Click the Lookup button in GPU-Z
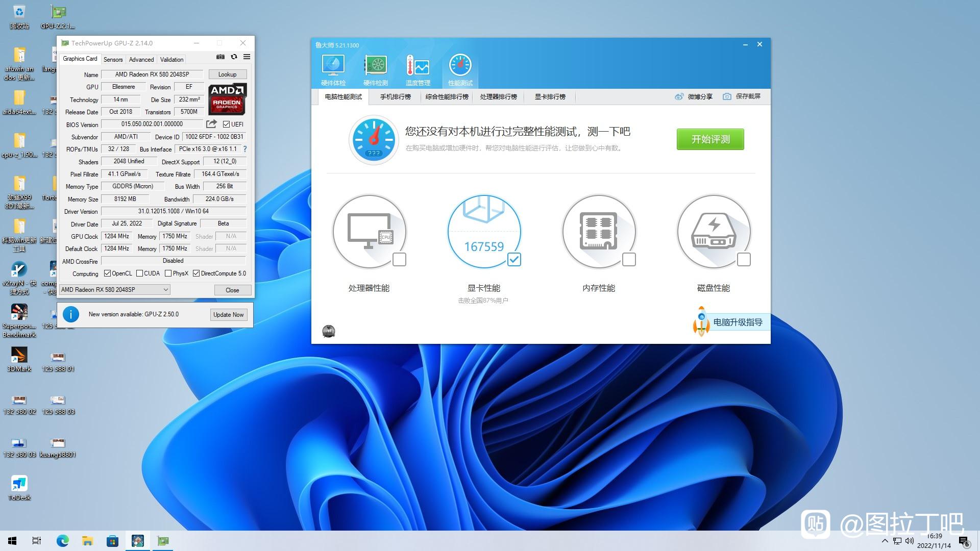The image size is (980, 551). [228, 74]
